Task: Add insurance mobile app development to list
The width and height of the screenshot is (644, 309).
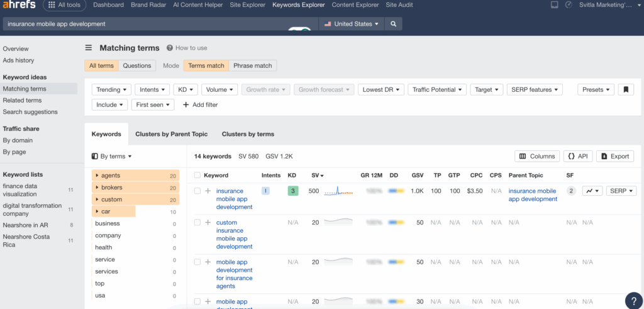Action: tap(208, 191)
